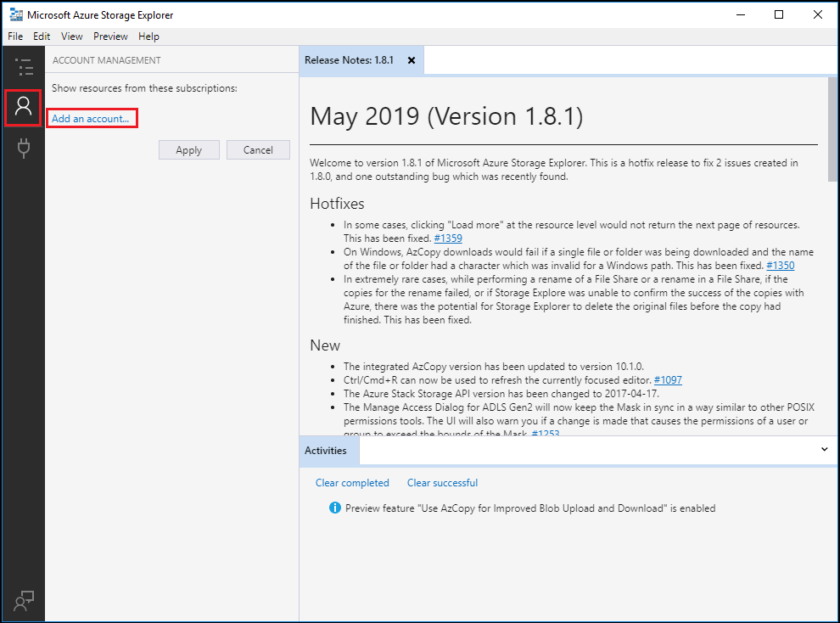This screenshot has width=840, height=623.
Task: Click Clear successful link
Action: coord(442,483)
